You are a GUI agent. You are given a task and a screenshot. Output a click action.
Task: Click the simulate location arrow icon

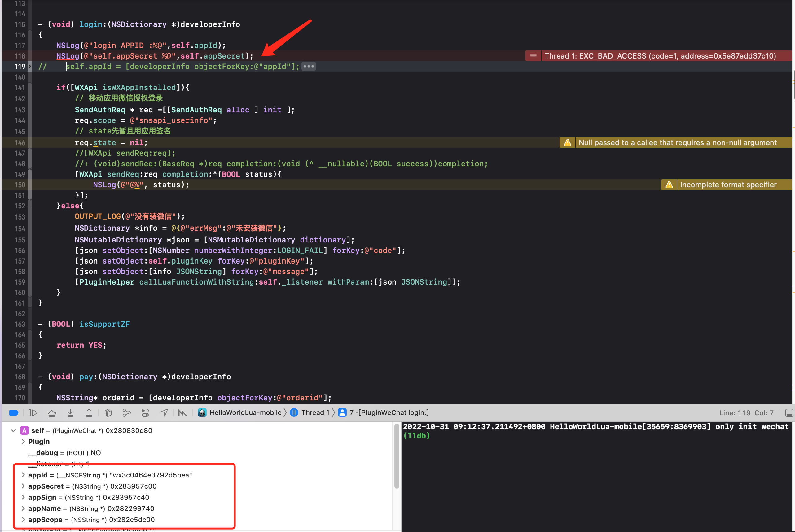(164, 412)
